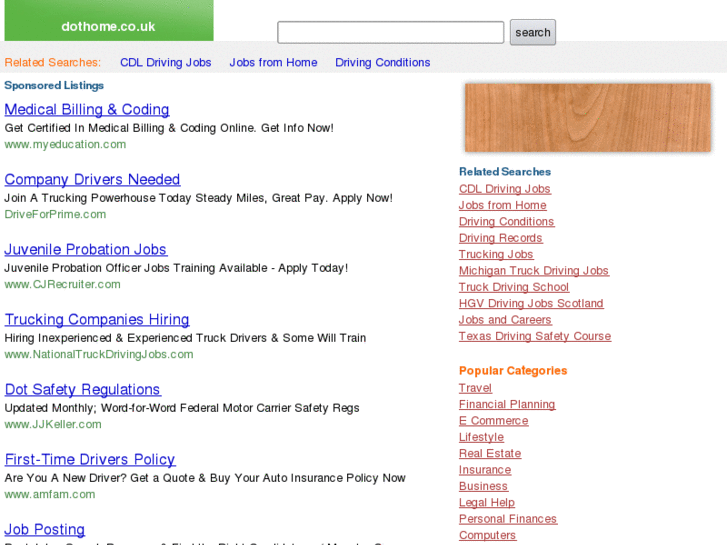Image resolution: width=727 pixels, height=545 pixels.
Task: Open Jobs from Home in top bar
Action: coord(273,63)
